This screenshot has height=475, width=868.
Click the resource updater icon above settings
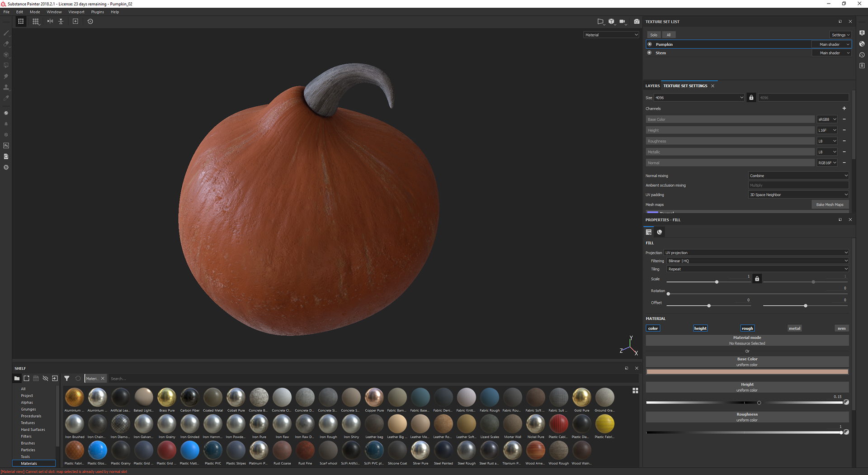(x=6, y=157)
